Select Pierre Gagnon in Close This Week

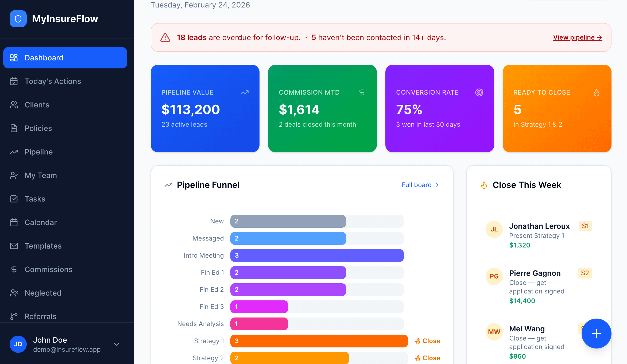[535, 273]
